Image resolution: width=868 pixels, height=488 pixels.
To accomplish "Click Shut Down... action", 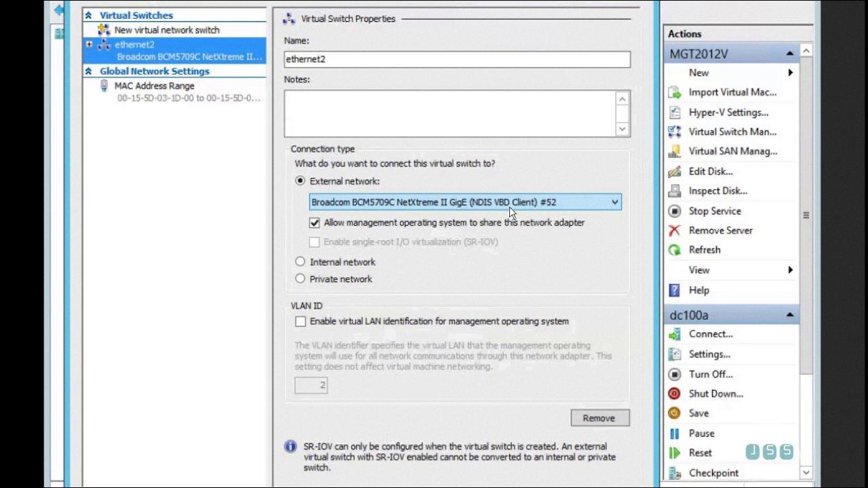I will coord(715,394).
